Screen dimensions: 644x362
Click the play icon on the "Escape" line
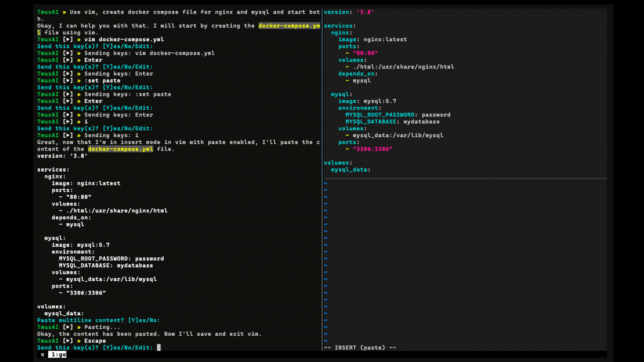68,341
